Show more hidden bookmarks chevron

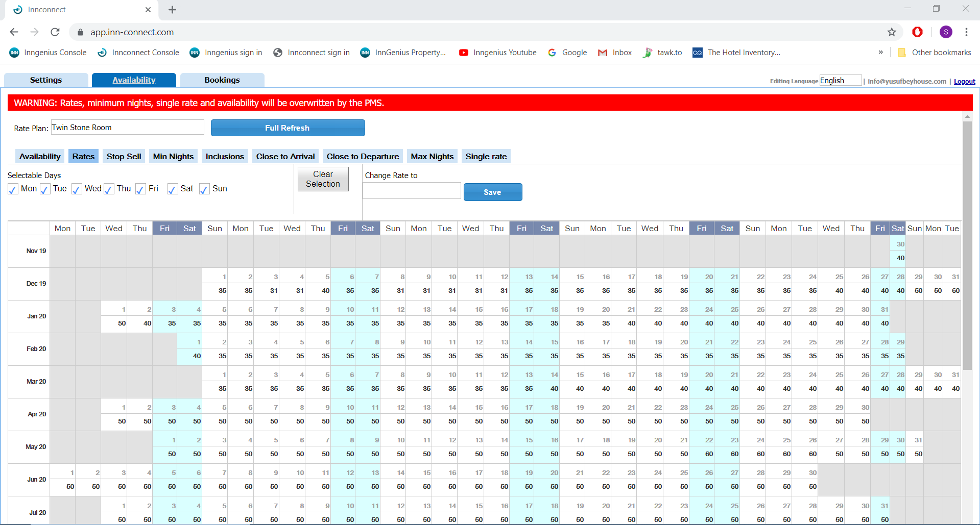(880, 53)
